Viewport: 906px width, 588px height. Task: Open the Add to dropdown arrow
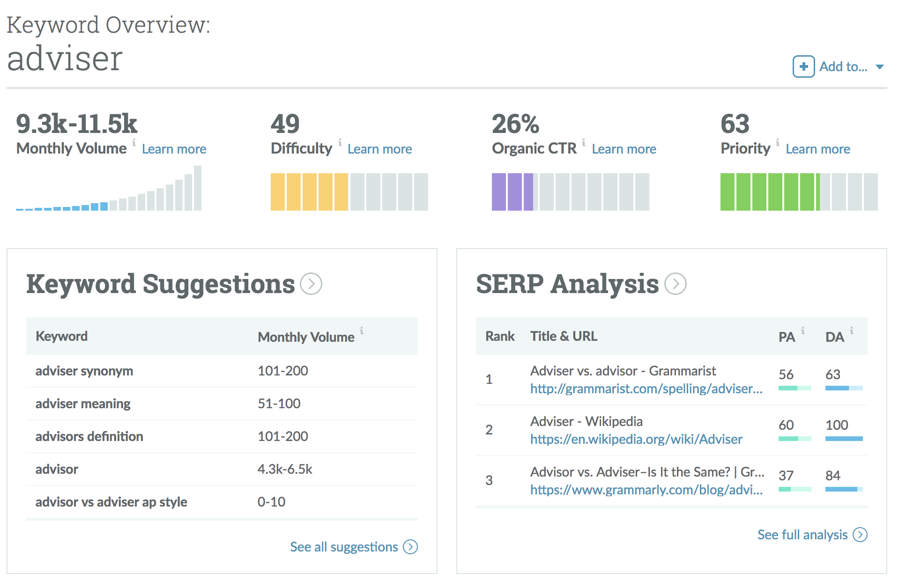880,67
